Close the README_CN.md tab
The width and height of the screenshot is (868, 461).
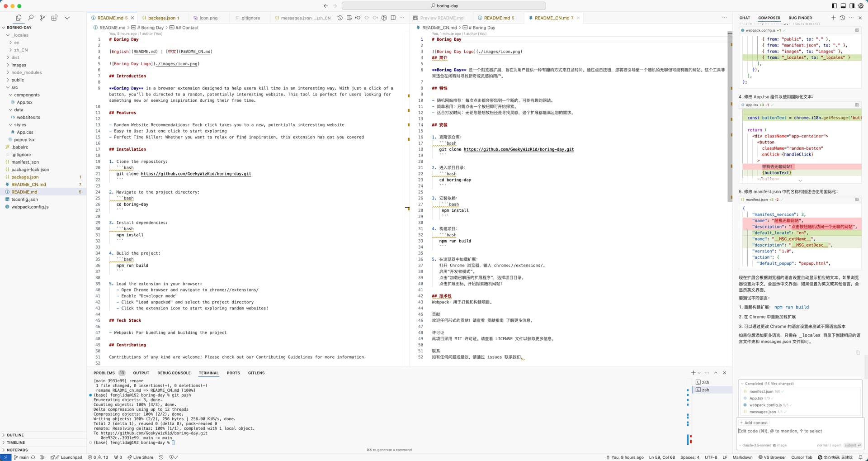(x=578, y=18)
